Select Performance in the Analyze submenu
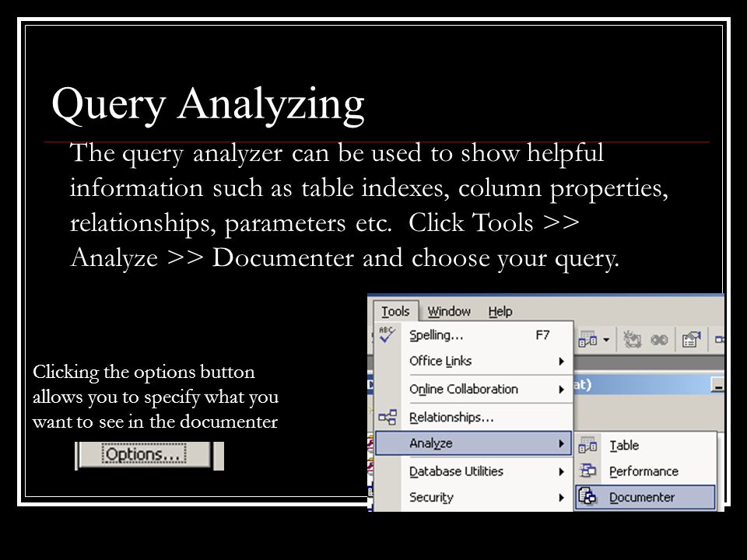747x560 pixels. [646, 471]
